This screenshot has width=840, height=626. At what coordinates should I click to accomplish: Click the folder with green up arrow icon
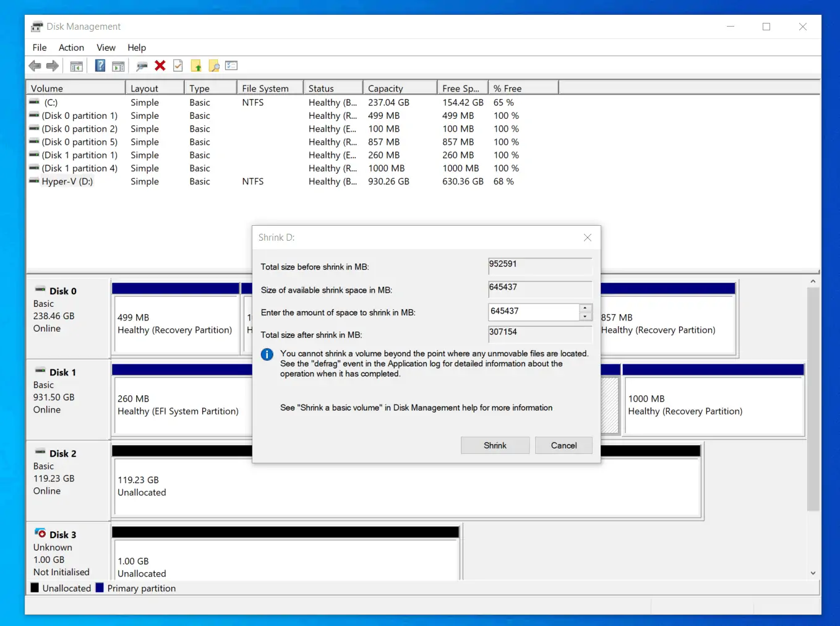(196, 66)
